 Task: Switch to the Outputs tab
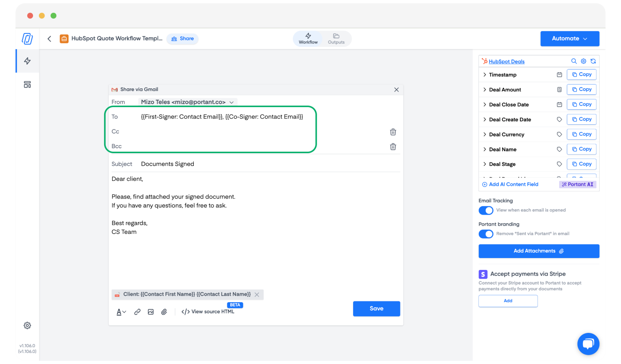(336, 38)
